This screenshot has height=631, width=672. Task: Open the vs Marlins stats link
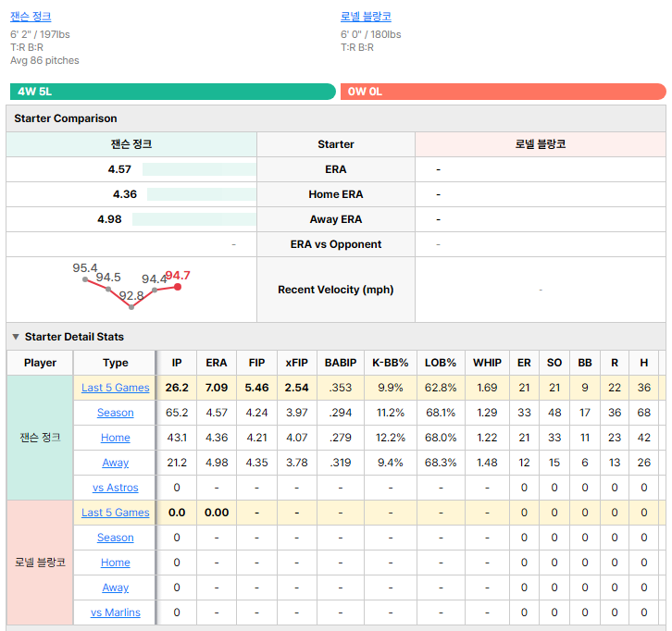tap(116, 612)
